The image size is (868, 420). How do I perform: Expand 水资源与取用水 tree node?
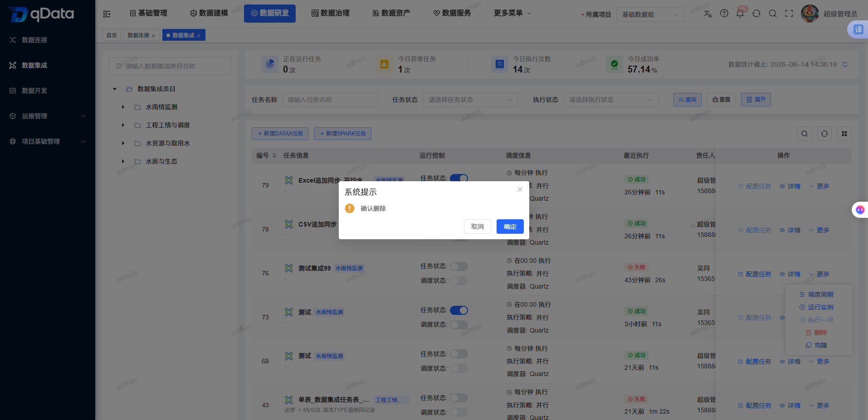pos(123,143)
